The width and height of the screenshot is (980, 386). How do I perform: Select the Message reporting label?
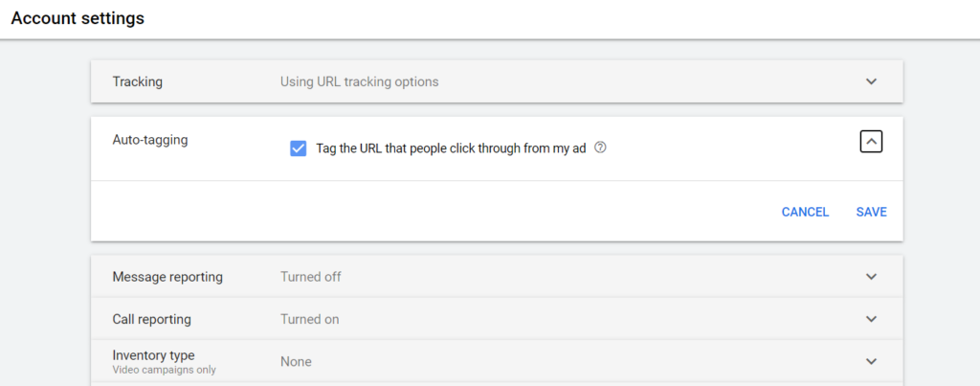(167, 277)
